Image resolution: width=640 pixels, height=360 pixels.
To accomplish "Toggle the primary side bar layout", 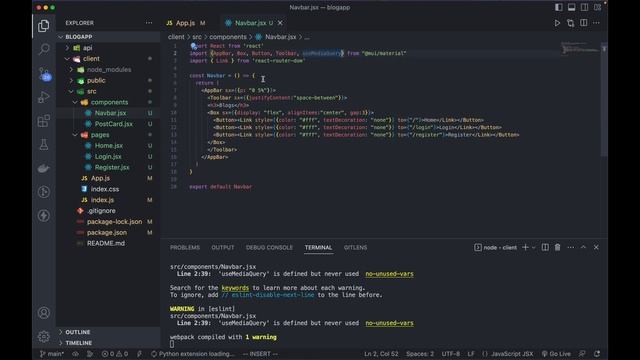I will point(559,7).
